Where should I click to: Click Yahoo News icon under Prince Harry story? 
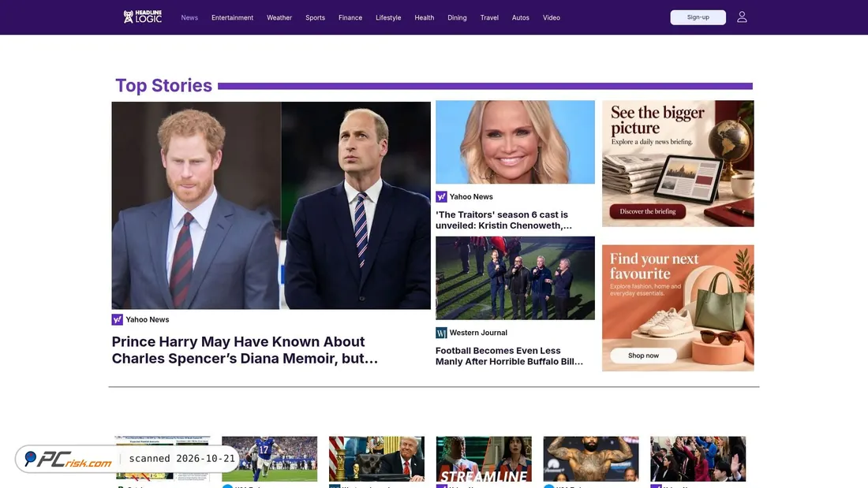(118, 319)
